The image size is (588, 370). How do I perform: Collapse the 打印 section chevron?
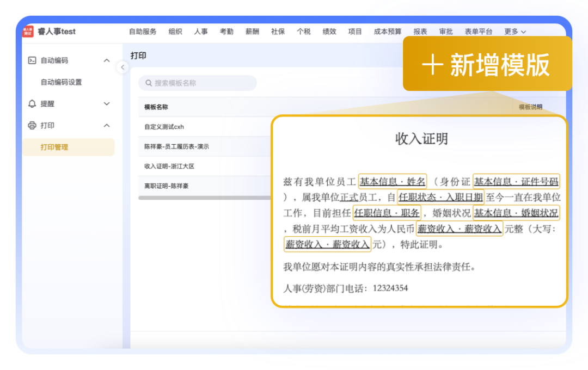(107, 126)
